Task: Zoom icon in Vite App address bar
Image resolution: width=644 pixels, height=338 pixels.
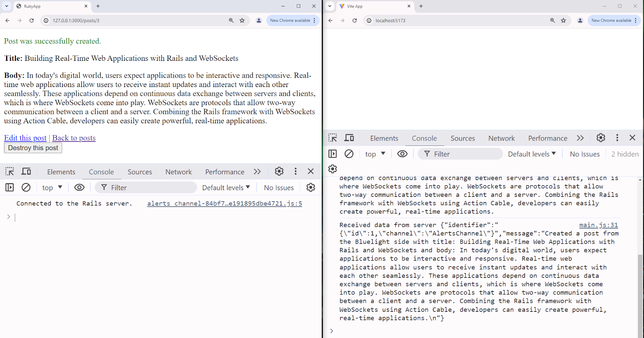Action: (553, 21)
